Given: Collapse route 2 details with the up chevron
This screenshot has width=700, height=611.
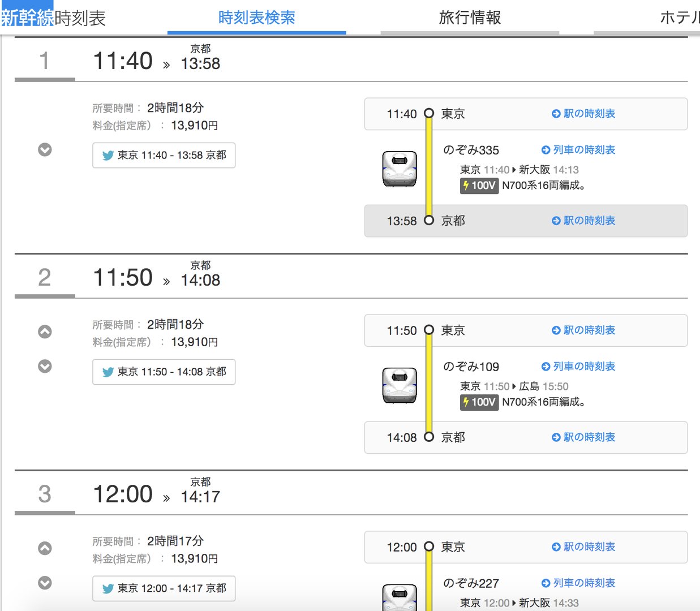Looking at the screenshot, I should 45,331.
